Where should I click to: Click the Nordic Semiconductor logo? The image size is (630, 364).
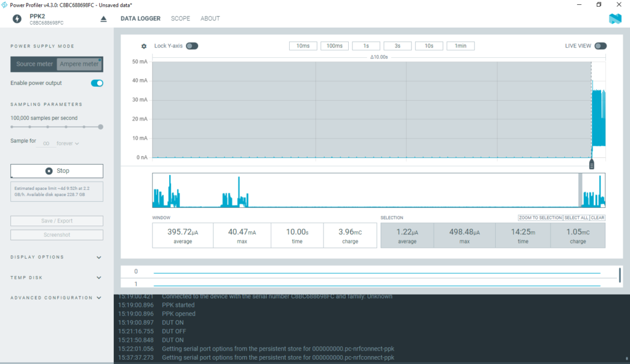615,18
